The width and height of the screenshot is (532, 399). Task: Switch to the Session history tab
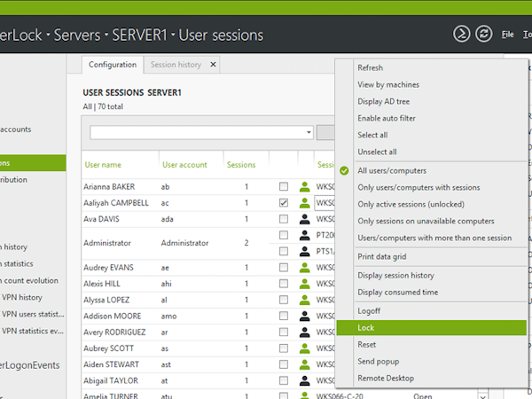click(176, 65)
